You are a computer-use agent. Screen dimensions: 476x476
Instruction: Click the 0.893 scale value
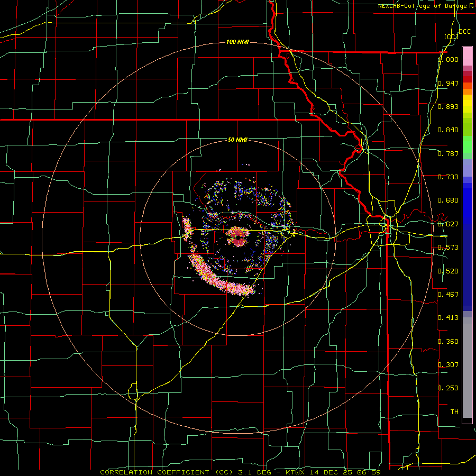pos(448,106)
